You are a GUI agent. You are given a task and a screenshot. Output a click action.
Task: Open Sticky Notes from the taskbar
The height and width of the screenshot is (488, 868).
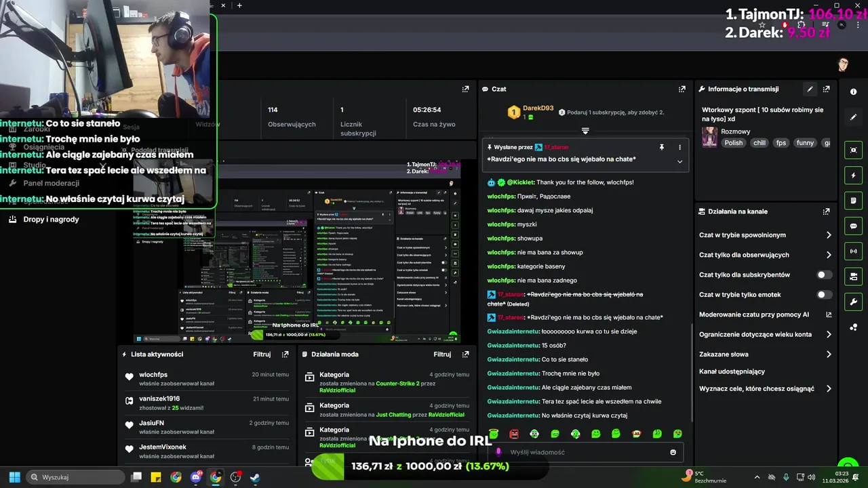156,477
